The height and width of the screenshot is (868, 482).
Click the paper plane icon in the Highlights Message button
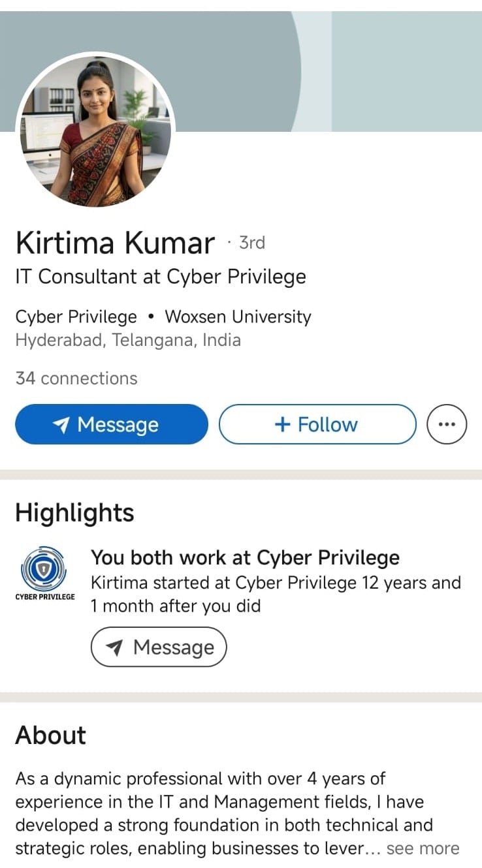pos(114,647)
